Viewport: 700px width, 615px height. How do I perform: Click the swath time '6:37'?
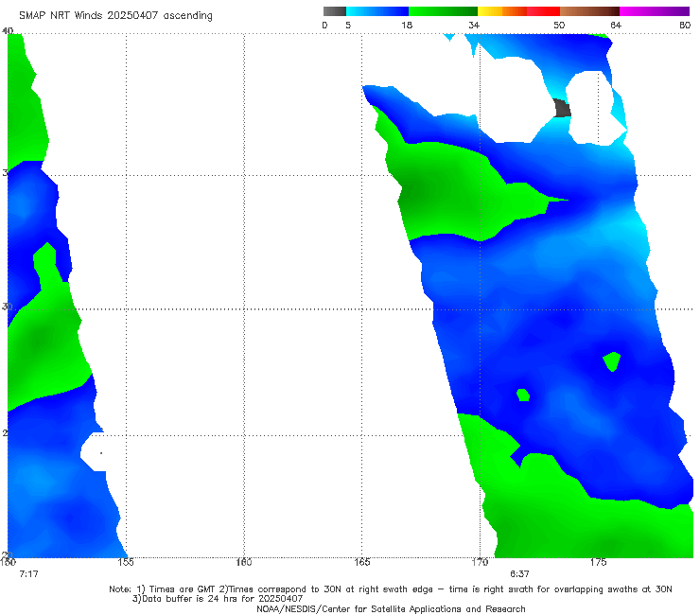[x=519, y=574]
